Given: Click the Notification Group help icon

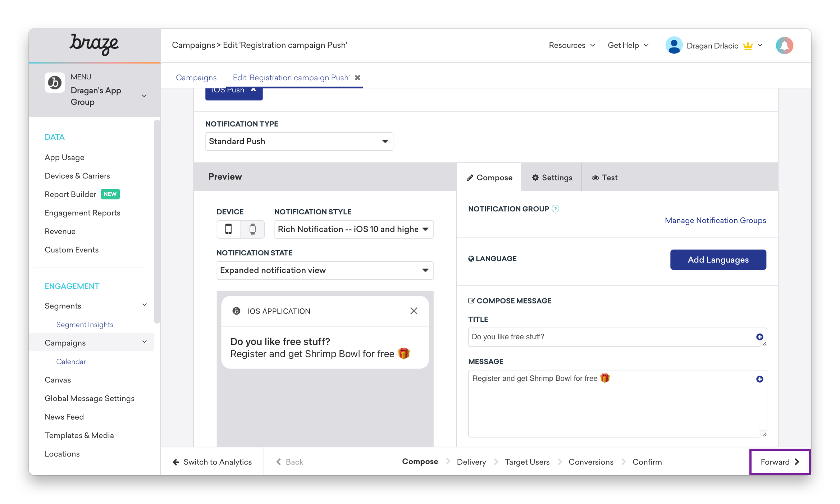Looking at the screenshot, I should tap(556, 209).
